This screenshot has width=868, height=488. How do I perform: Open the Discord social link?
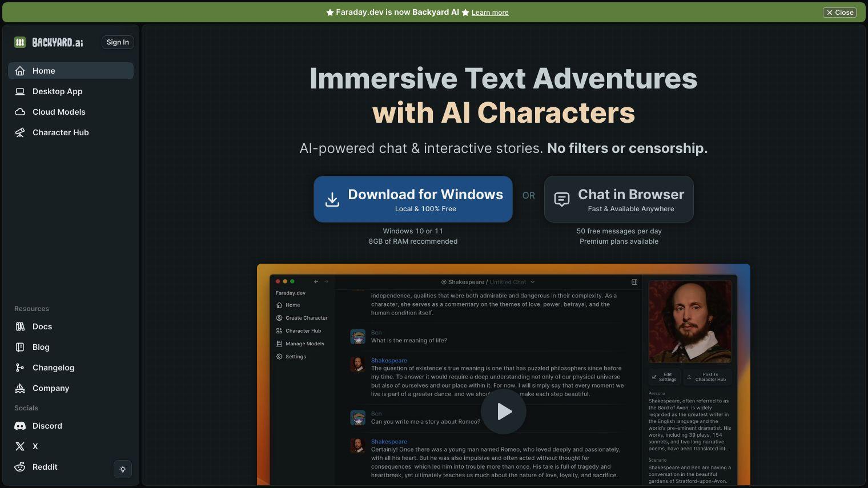(71, 426)
